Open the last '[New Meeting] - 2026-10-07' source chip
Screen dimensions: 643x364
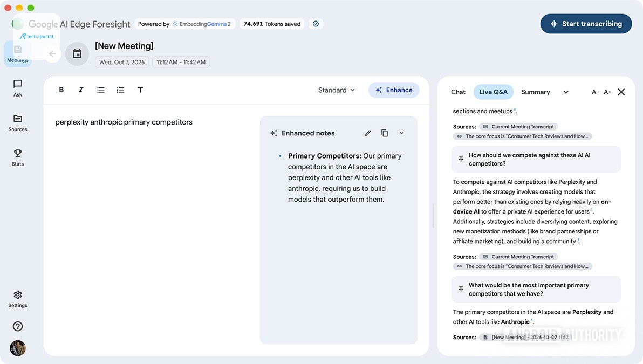[x=526, y=338]
